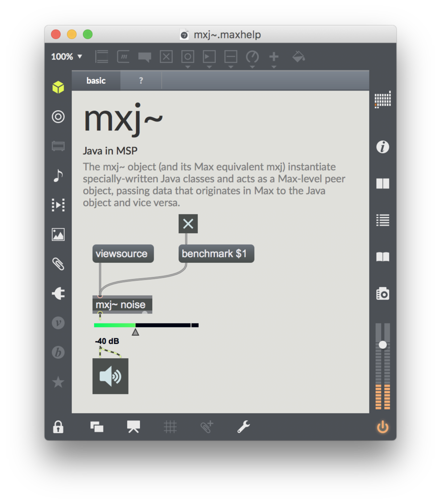The image size is (441, 504).
Task: Toggle the X checkbox above benchmark
Action: [x=188, y=224]
